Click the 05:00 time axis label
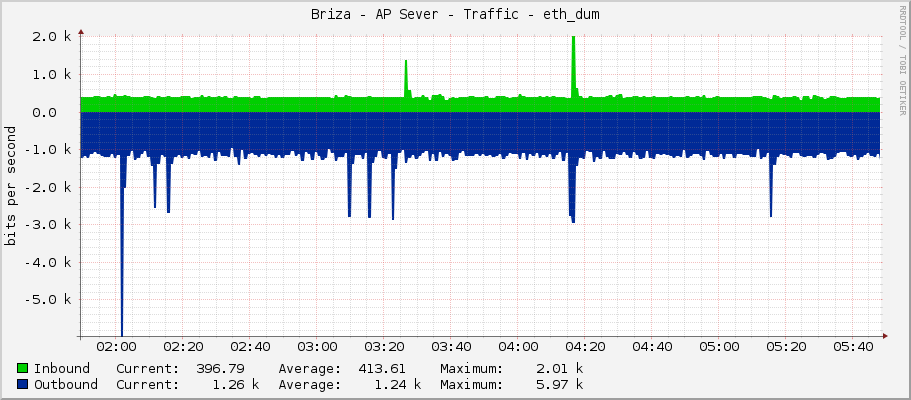911x400 pixels. coord(718,347)
